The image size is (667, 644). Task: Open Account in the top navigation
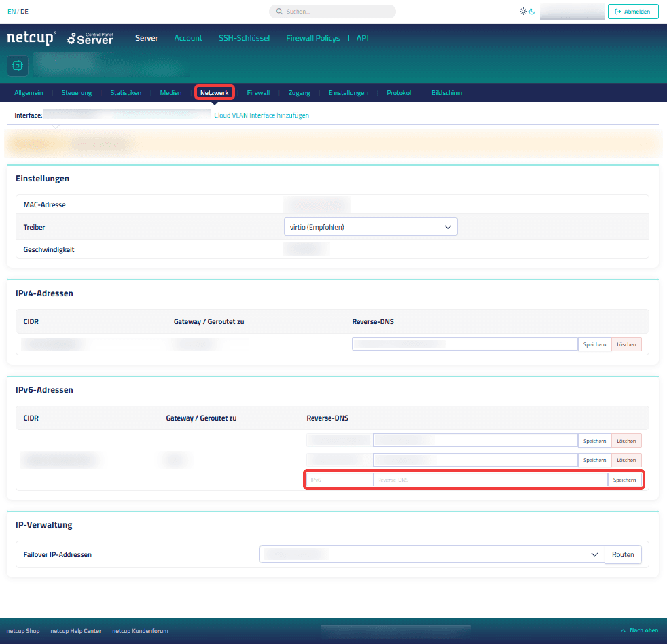click(x=188, y=38)
